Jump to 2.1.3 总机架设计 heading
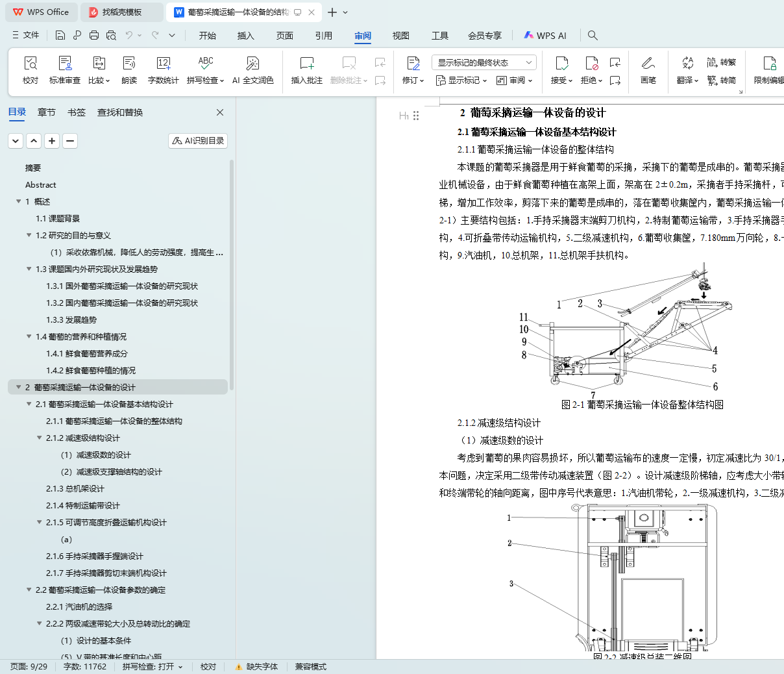Screen dimensions: 784x674 (x=75, y=488)
